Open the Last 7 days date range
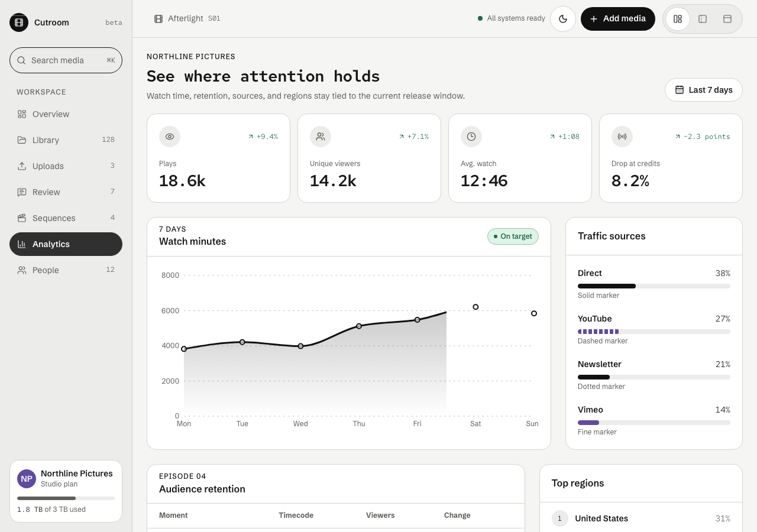Image resolution: width=757 pixels, height=532 pixels. click(x=704, y=90)
